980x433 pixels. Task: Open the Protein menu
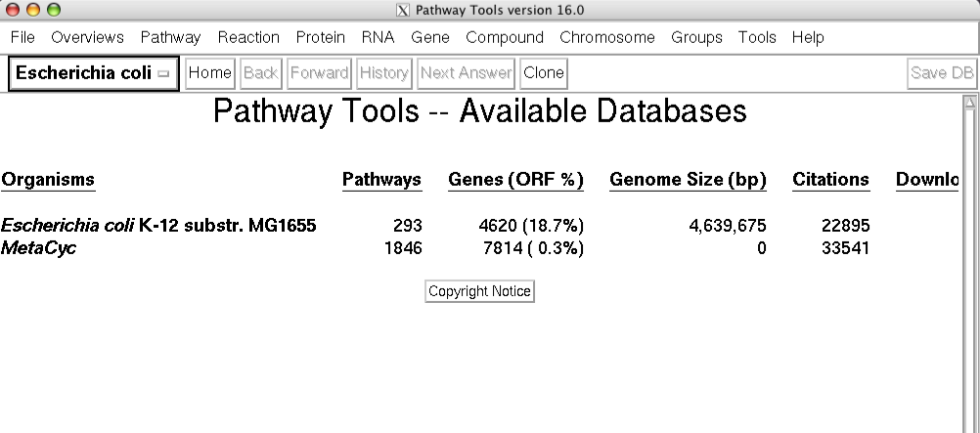[321, 38]
